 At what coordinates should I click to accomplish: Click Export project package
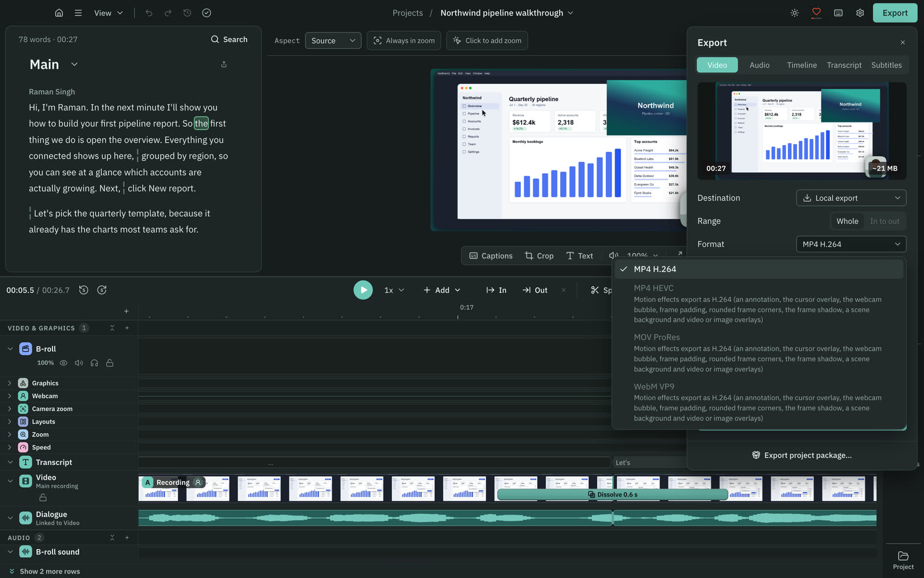pos(802,455)
